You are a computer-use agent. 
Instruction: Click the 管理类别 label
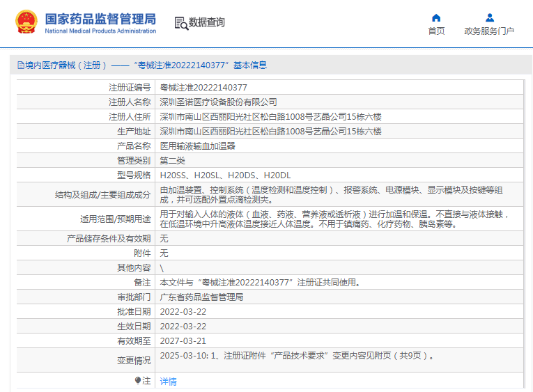click(x=134, y=161)
